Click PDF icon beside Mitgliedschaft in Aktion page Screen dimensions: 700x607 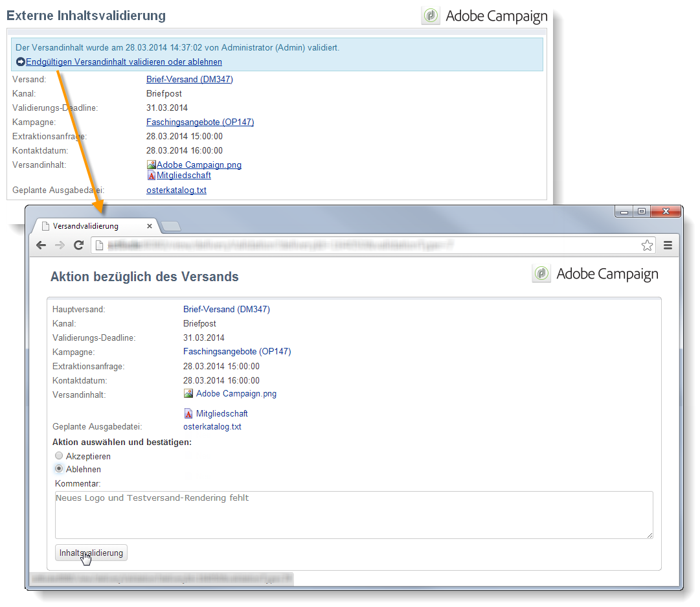pyautogui.click(x=188, y=413)
